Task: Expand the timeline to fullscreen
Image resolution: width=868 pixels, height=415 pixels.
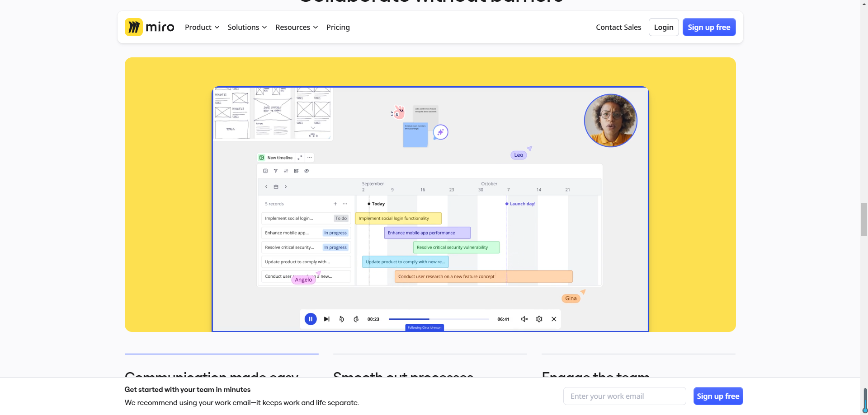Action: pos(300,158)
